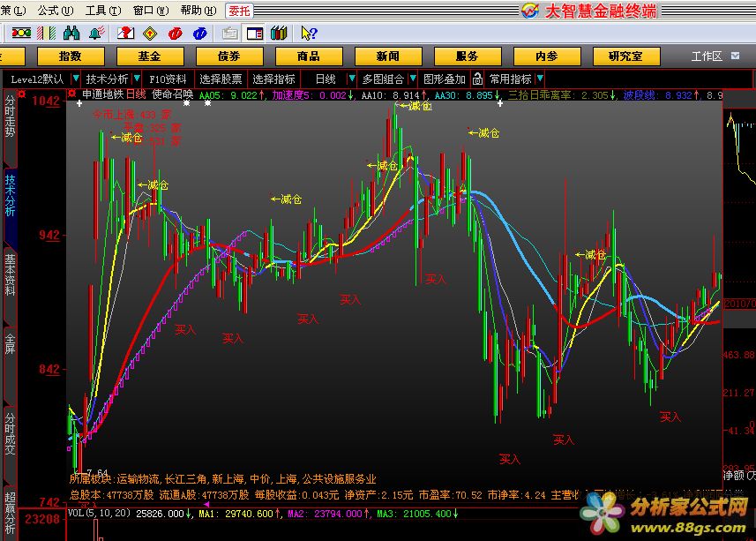Click the 加速度5: 0.002 indicator value
This screenshot has width=756, height=541.
pyautogui.click(x=313, y=95)
